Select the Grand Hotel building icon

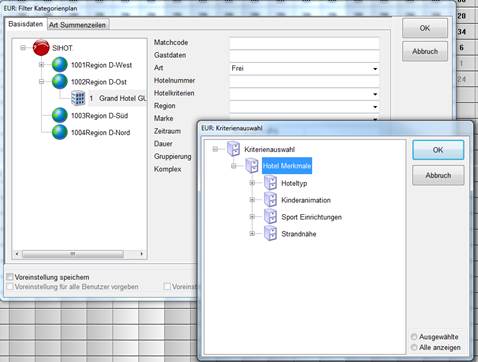coord(78,98)
